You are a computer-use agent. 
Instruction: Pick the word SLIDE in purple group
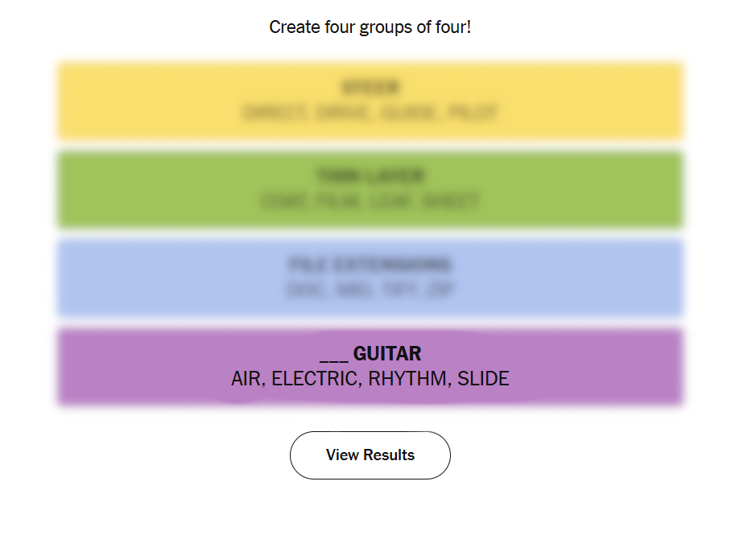click(x=483, y=379)
